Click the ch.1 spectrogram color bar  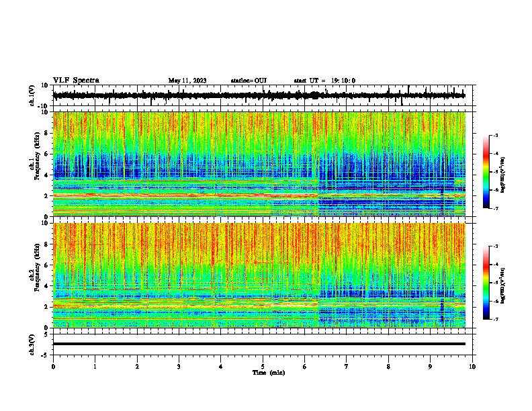[x=486, y=172]
